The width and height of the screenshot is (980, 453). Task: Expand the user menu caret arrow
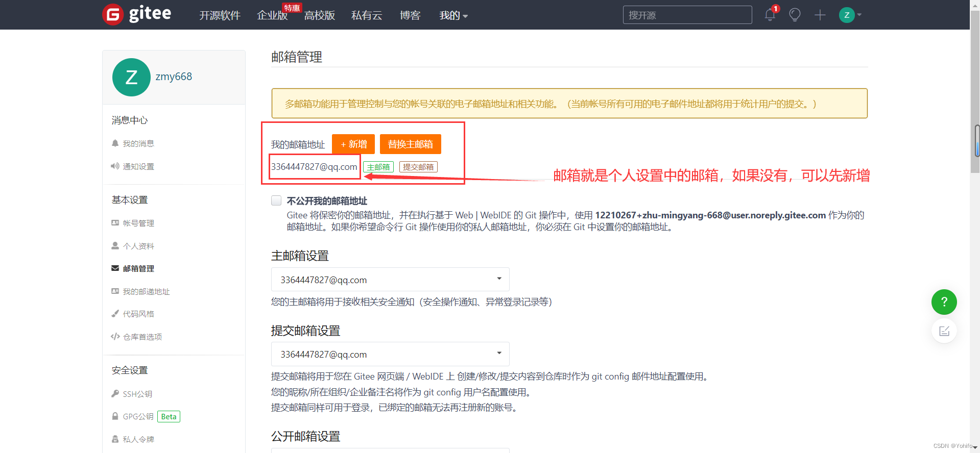pos(859,15)
